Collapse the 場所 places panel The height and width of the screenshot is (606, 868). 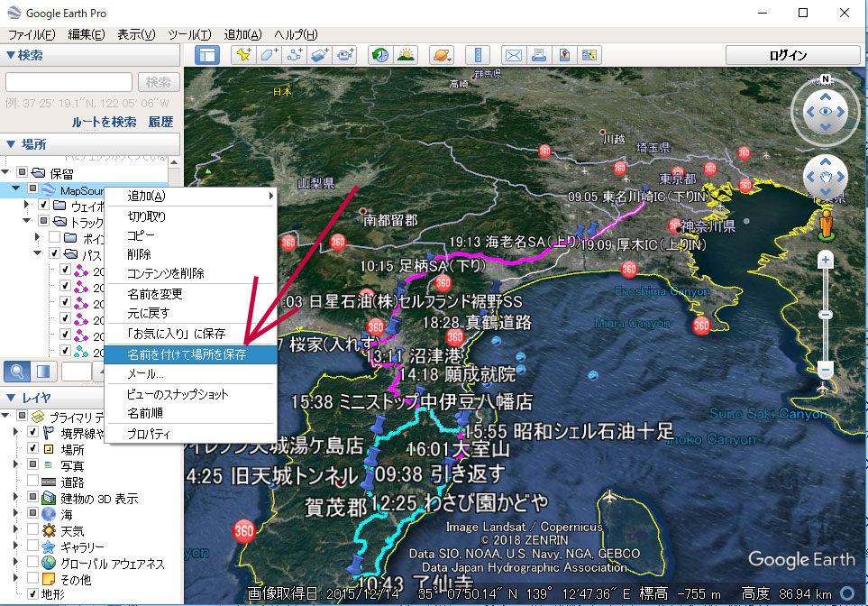point(10,144)
